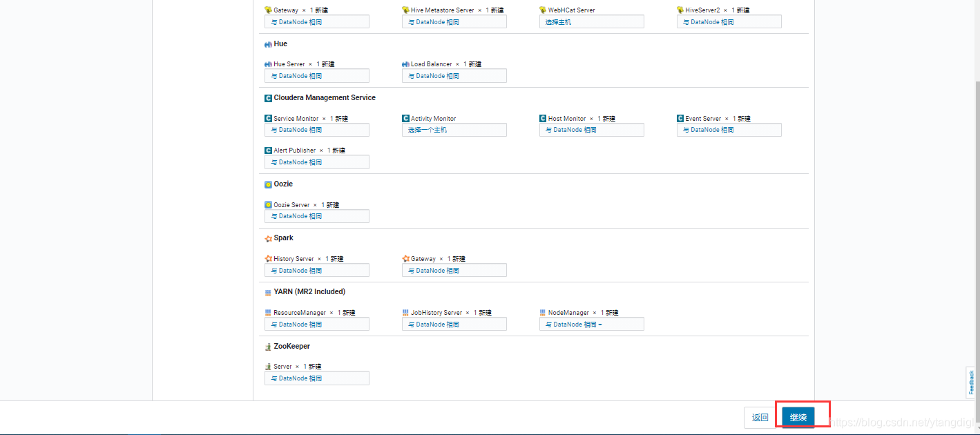The height and width of the screenshot is (435, 980).
Task: Click the ResourceManager role icon
Action: (268, 313)
